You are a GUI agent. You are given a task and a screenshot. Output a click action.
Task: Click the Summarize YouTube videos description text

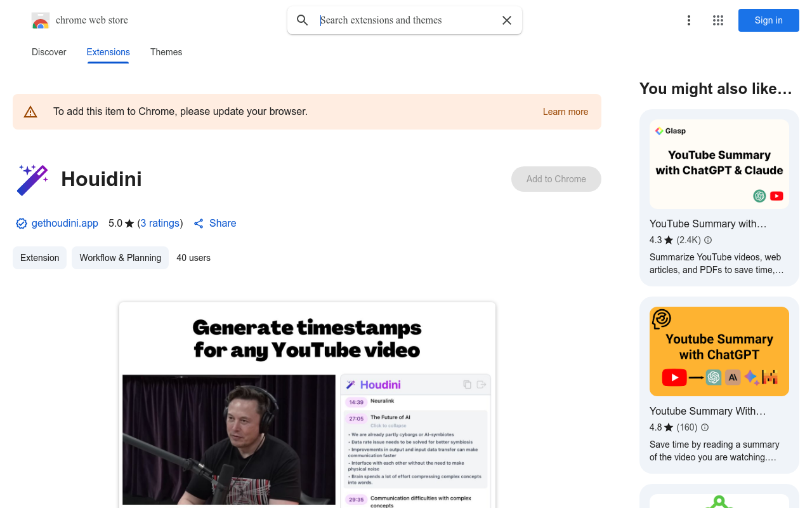[717, 264]
